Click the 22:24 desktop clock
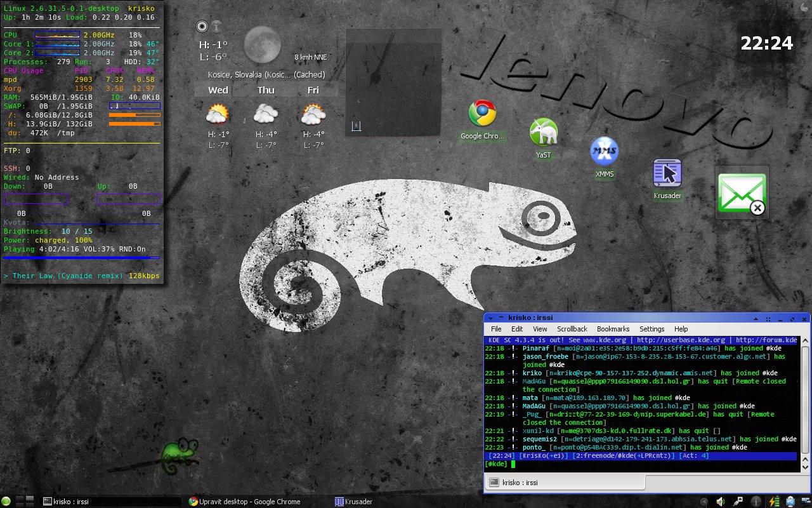 767,43
